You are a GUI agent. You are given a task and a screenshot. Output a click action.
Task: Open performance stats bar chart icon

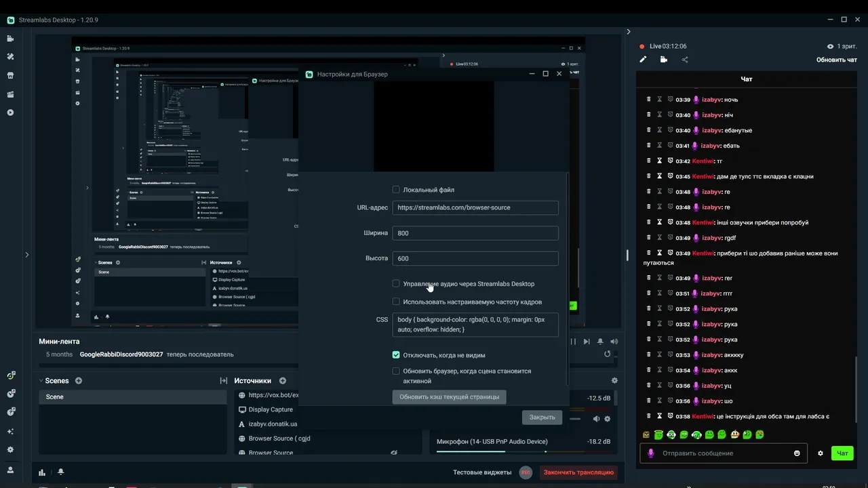click(x=42, y=472)
